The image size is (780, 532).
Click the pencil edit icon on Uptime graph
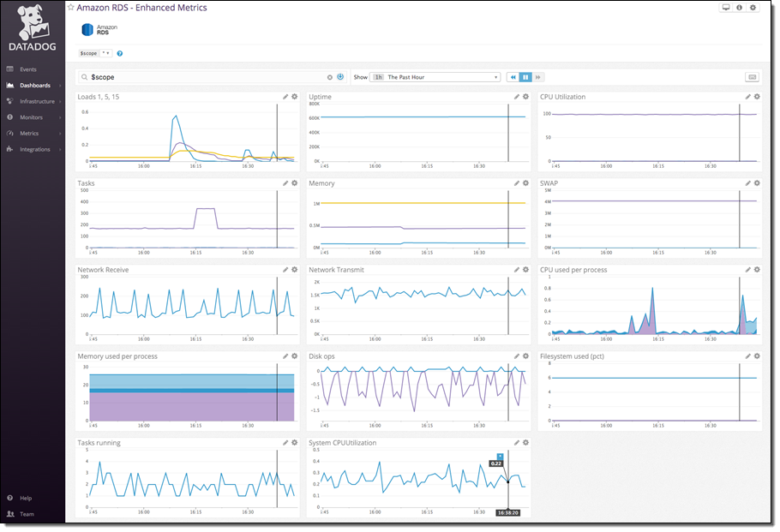coord(517,97)
